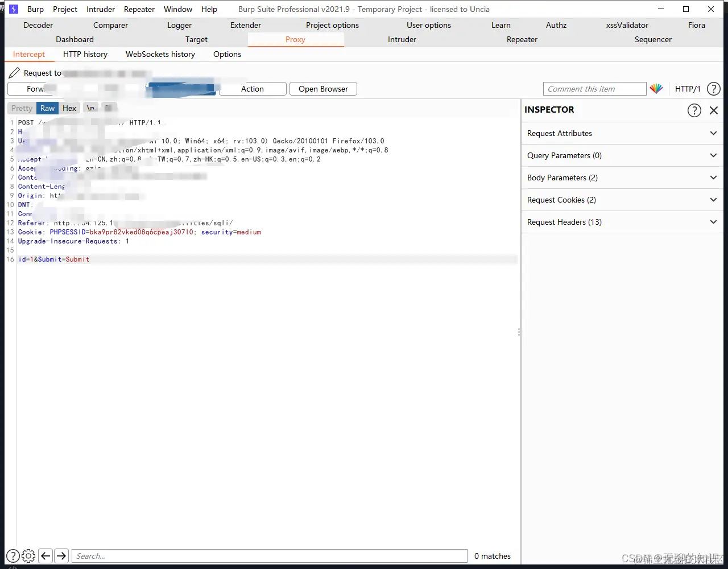Close the Inspector panel
The height and width of the screenshot is (569, 728).
click(714, 110)
